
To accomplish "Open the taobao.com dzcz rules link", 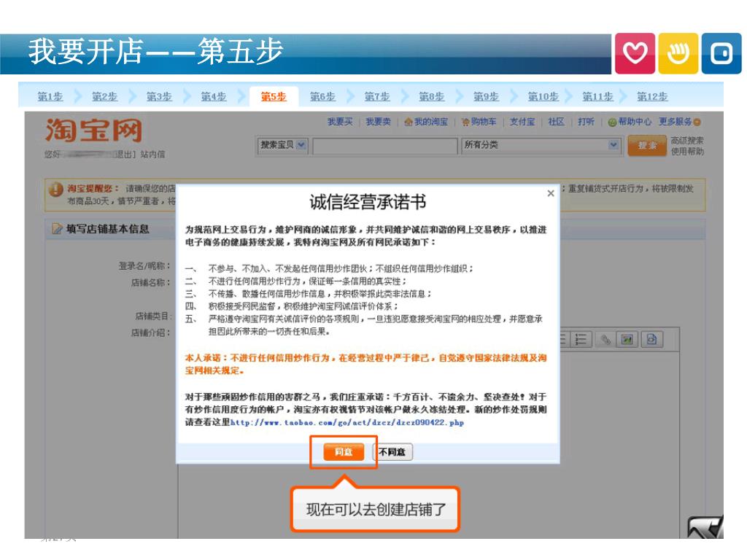I will pyautogui.click(x=347, y=422).
